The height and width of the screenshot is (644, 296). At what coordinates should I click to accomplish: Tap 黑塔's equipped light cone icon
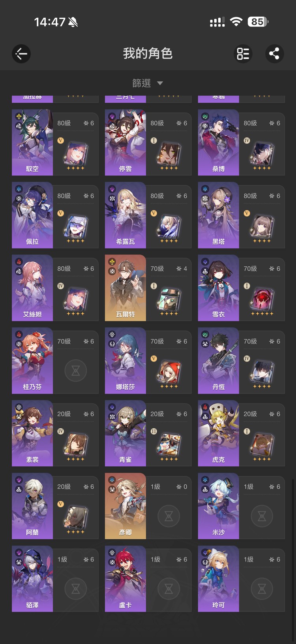[262, 226]
